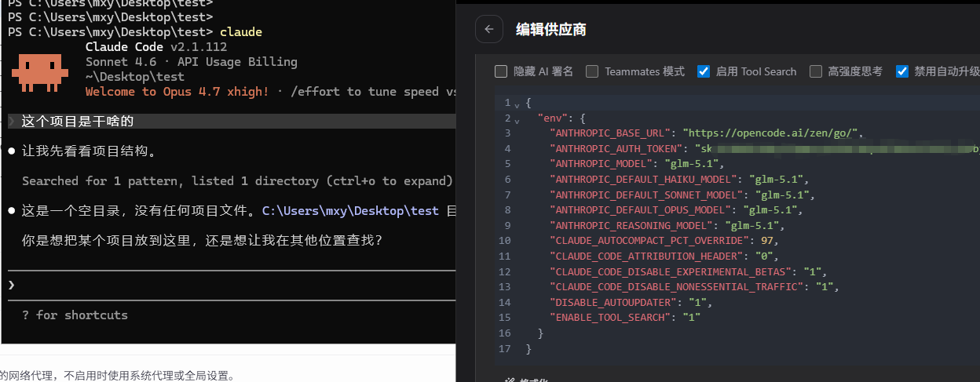
Task: Click the blurred auth token value
Action: (x=837, y=148)
